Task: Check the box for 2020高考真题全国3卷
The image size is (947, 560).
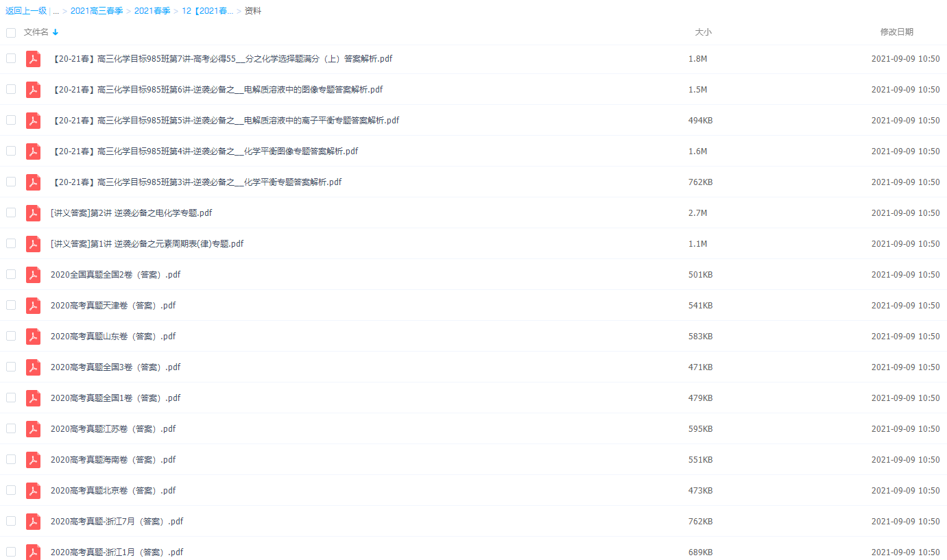Action: click(11, 367)
